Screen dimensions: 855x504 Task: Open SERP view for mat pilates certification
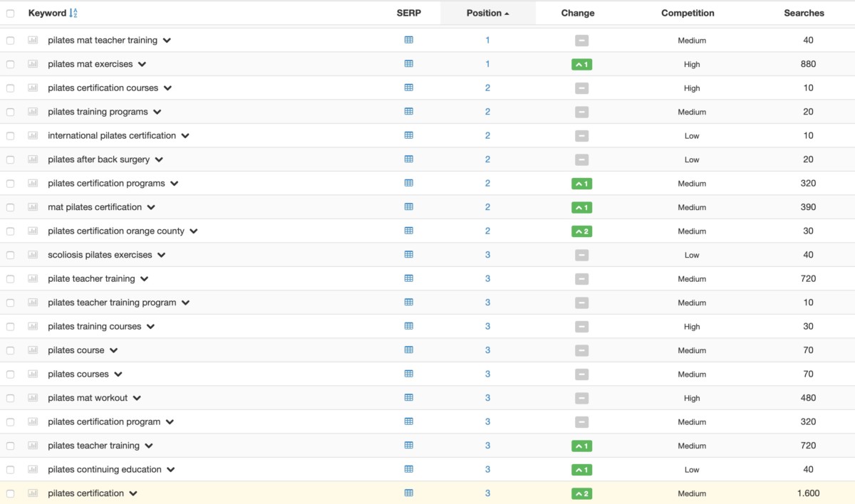(409, 206)
